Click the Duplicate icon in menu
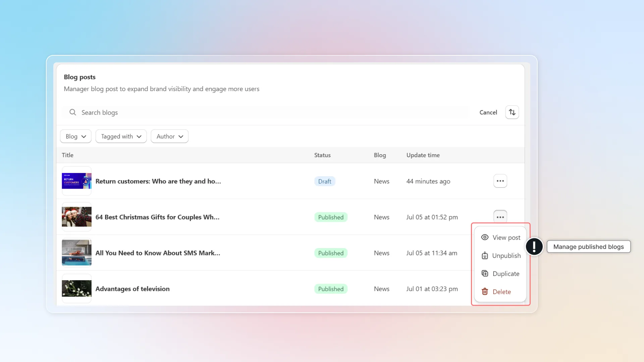 click(485, 274)
